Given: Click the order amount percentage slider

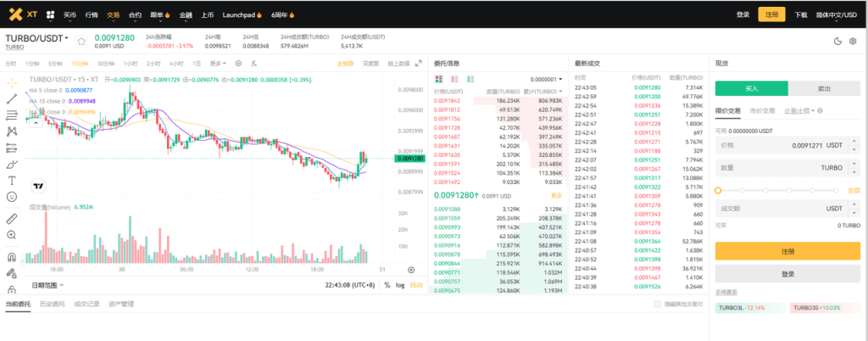Looking at the screenshot, I should pos(780,190).
